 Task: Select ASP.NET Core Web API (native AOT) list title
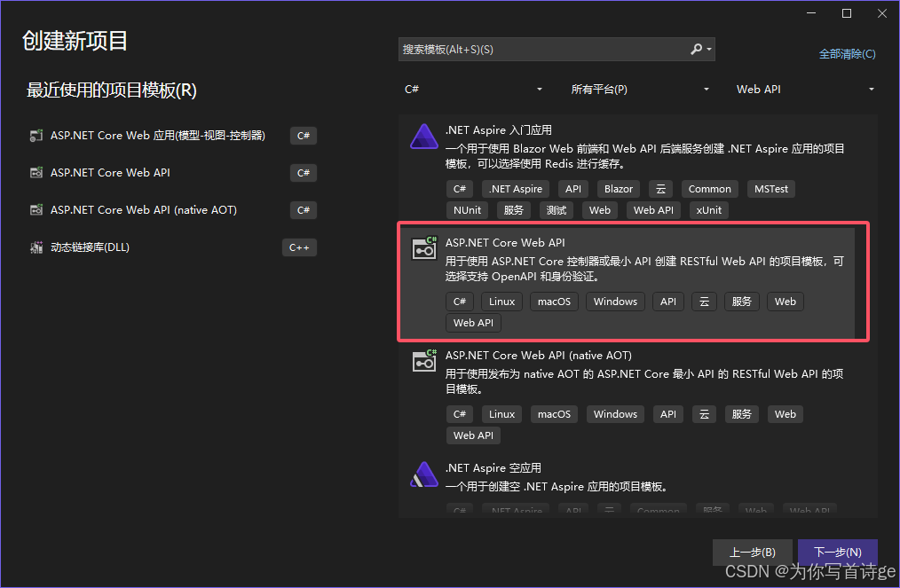[x=539, y=355]
